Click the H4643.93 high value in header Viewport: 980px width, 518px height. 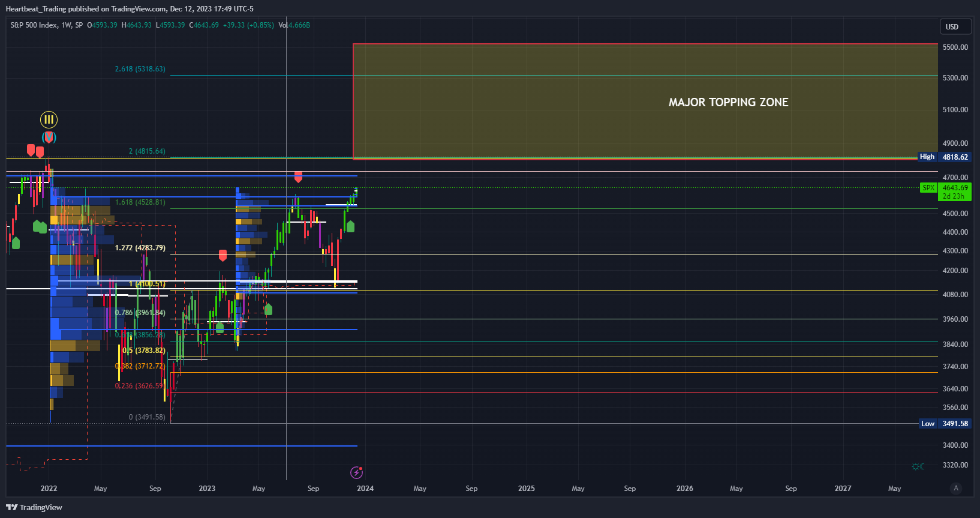pyautogui.click(x=137, y=25)
